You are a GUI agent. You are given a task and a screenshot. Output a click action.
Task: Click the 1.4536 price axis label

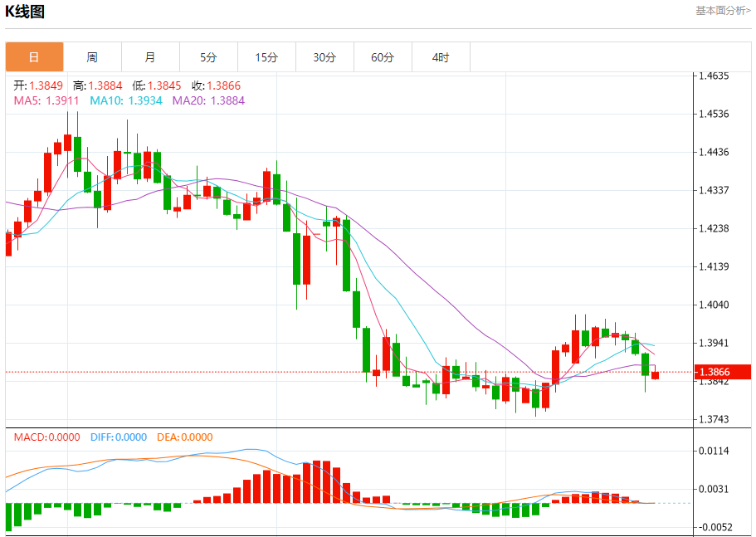(x=714, y=115)
